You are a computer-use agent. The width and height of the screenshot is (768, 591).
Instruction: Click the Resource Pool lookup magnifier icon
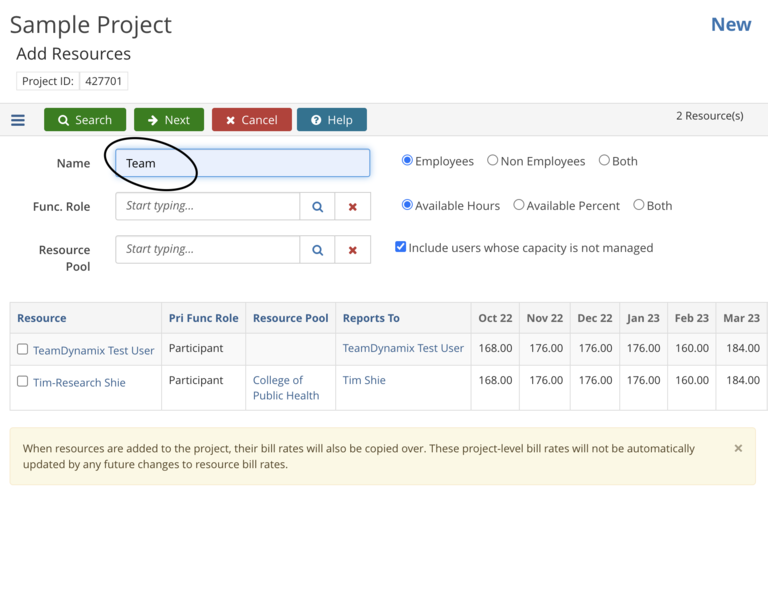tap(317, 250)
